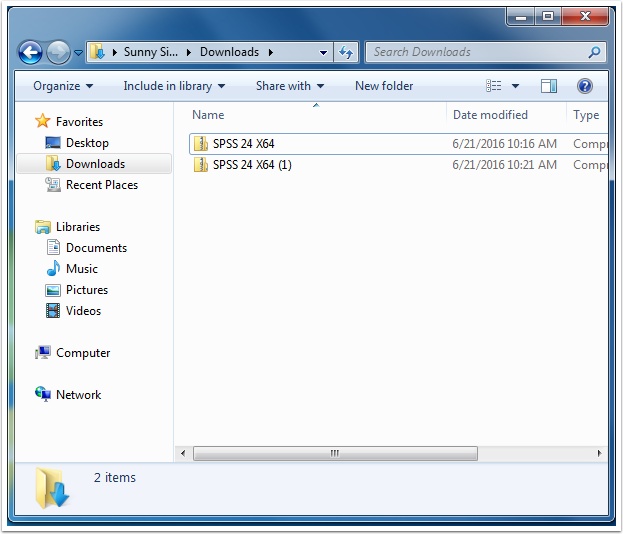Expand the arrow after Downloads breadcrumb
The width and height of the screenshot is (623, 534).
tap(271, 52)
